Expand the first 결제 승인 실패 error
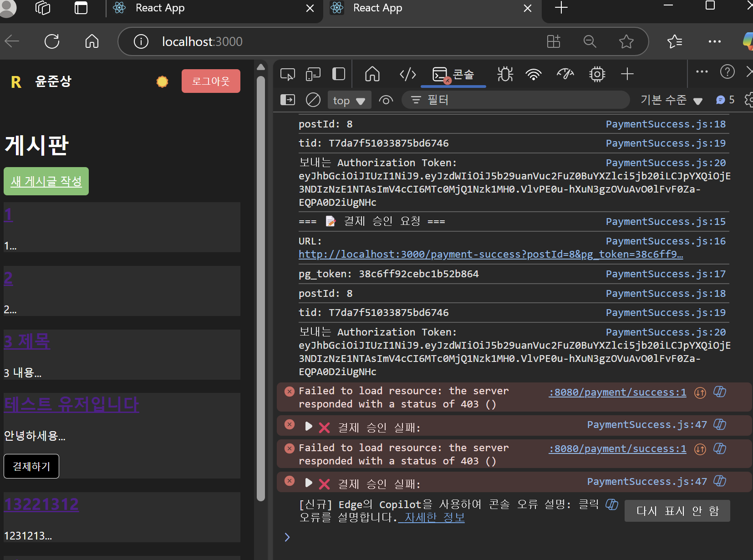The image size is (753, 560). [308, 427]
